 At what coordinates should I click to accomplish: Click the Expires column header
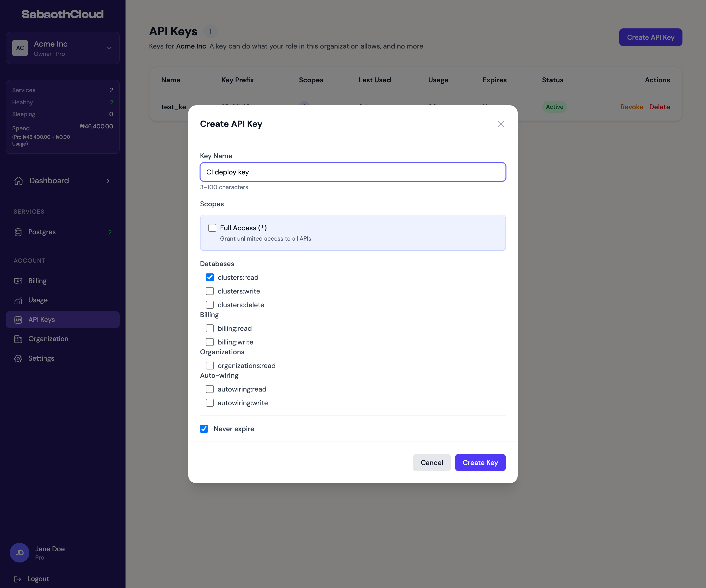pyautogui.click(x=494, y=80)
